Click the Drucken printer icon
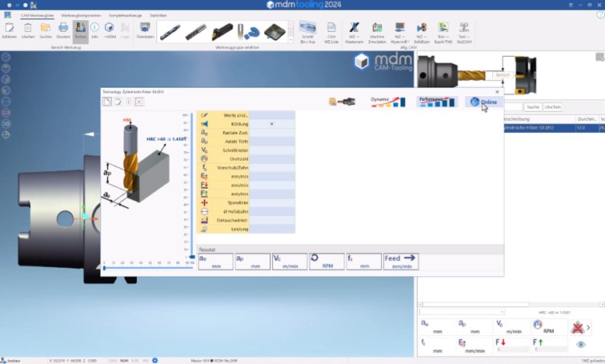 [x=63, y=30]
